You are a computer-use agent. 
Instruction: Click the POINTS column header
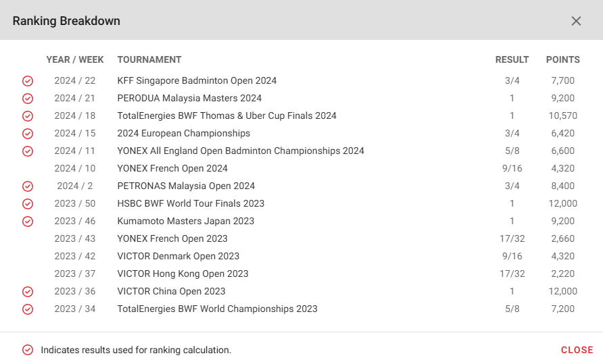click(562, 59)
